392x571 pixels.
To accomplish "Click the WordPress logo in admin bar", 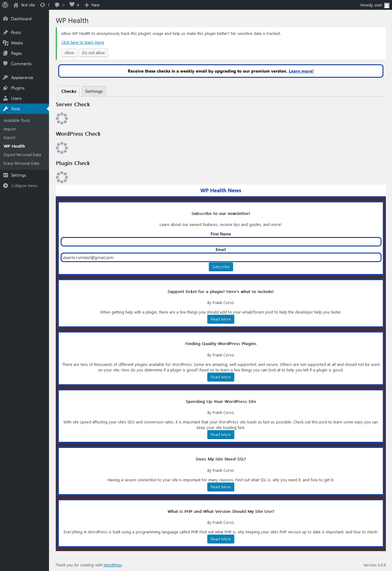I will click(5, 5).
